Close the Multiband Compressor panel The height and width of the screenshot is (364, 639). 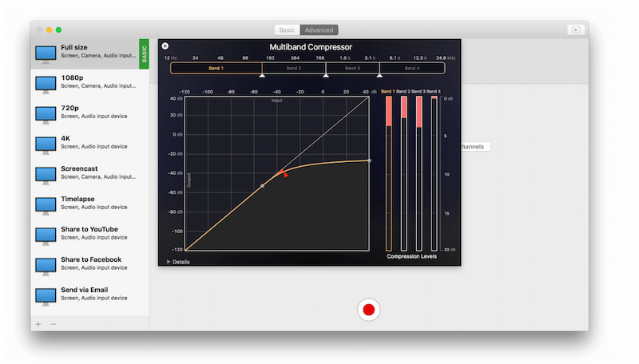pos(165,46)
